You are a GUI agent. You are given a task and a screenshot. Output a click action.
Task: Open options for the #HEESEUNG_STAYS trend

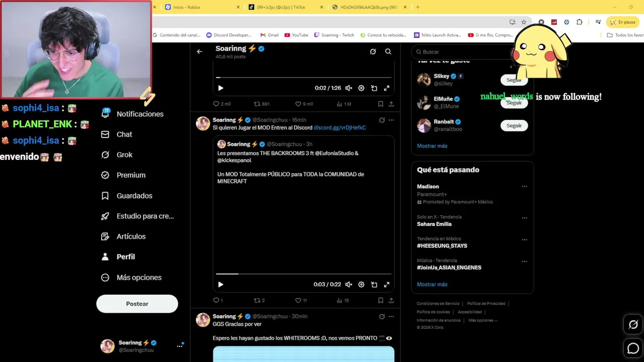524,240
